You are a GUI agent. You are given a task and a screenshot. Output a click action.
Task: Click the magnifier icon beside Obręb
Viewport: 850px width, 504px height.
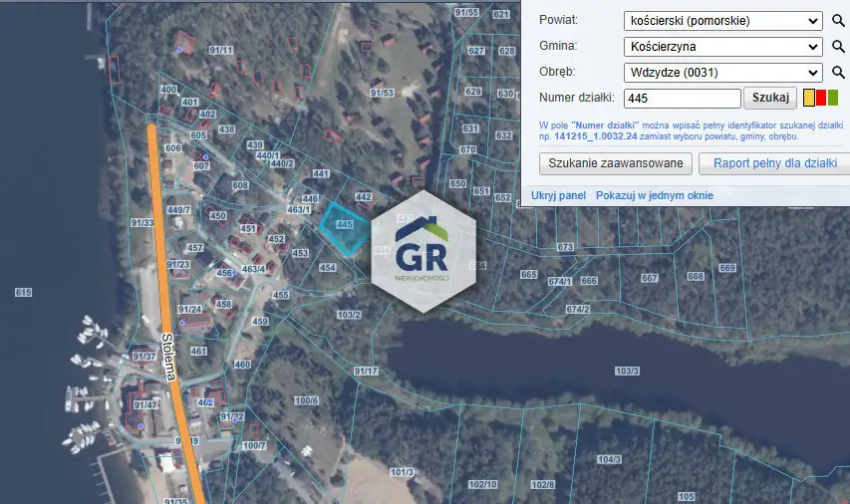(x=838, y=73)
